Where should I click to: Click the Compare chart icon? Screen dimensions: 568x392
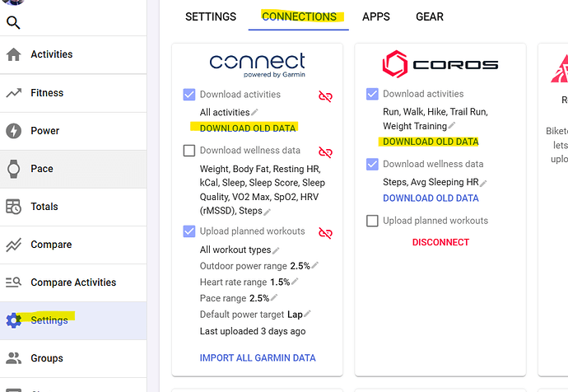pos(14,245)
